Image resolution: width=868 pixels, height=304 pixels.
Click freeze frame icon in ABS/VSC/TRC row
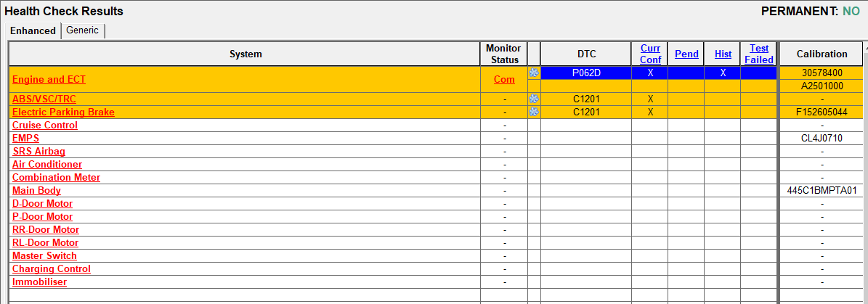coord(534,99)
